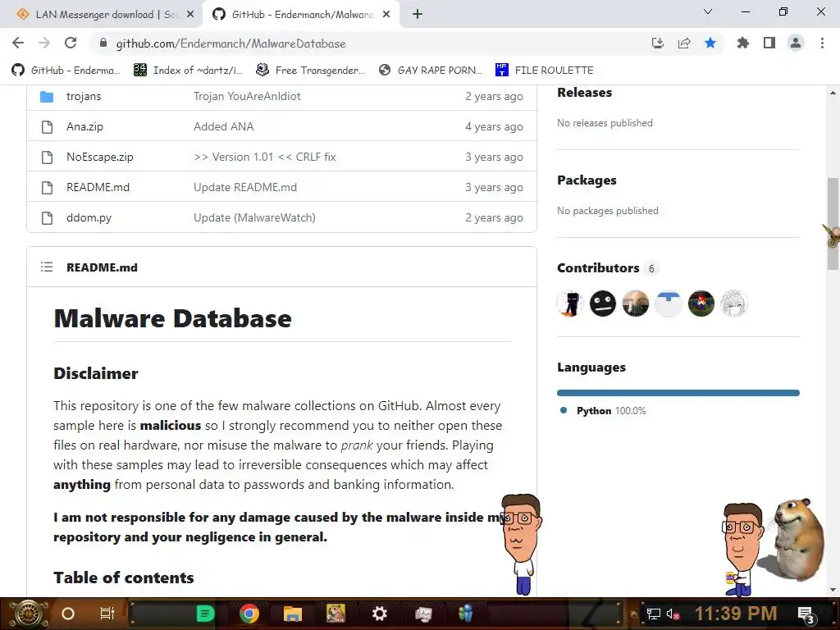Go back to the previous page
840x630 pixels.
pyautogui.click(x=18, y=43)
